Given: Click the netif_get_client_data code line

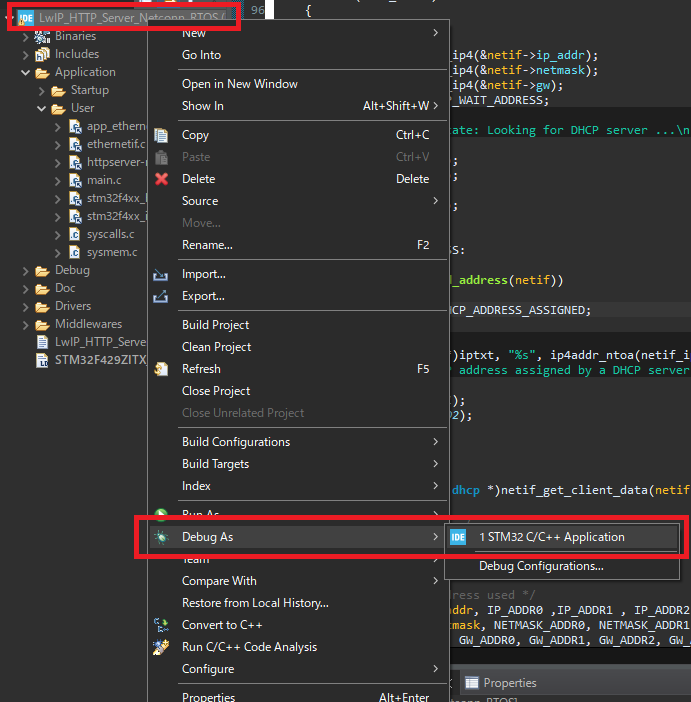Looking at the screenshot, I should tap(571, 490).
